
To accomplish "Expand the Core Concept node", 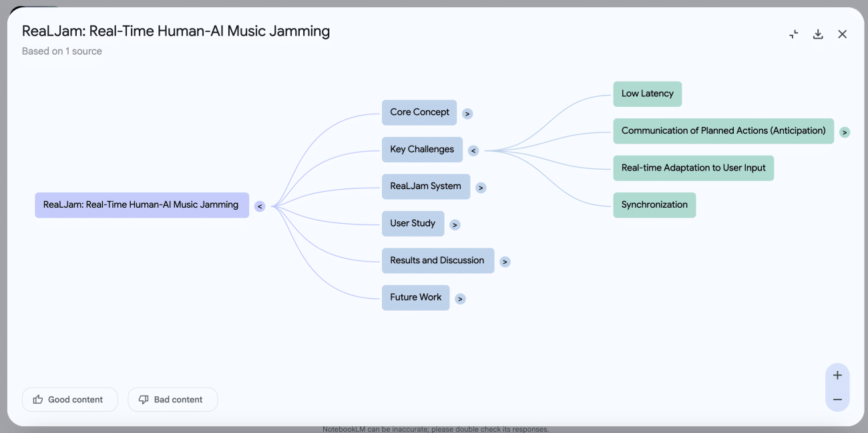I will tap(467, 114).
